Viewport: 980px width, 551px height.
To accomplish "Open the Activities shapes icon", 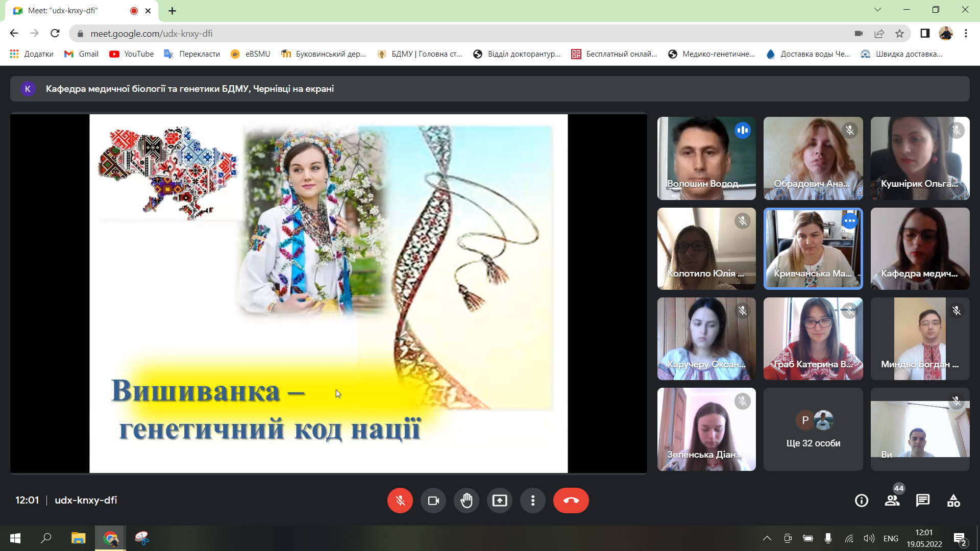I will pos(953,500).
